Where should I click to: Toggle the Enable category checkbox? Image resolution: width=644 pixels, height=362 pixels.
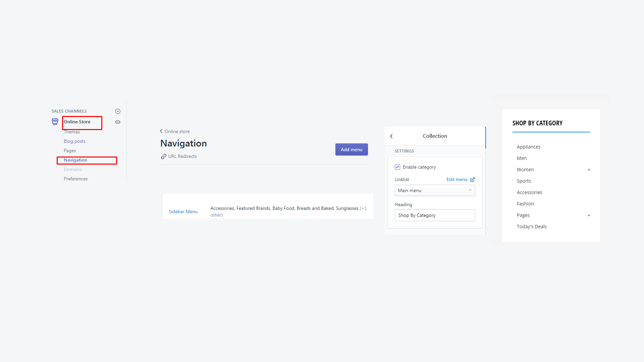coord(397,167)
